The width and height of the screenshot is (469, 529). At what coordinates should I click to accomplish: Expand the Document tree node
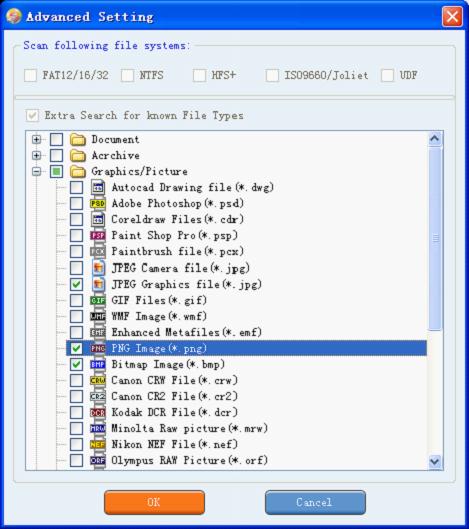tap(36, 139)
